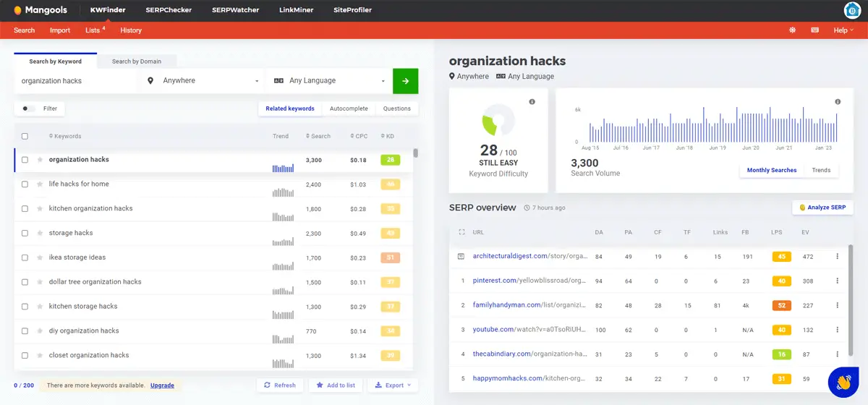
Task: Toggle theme with the sun icon
Action: pyautogui.click(x=793, y=30)
